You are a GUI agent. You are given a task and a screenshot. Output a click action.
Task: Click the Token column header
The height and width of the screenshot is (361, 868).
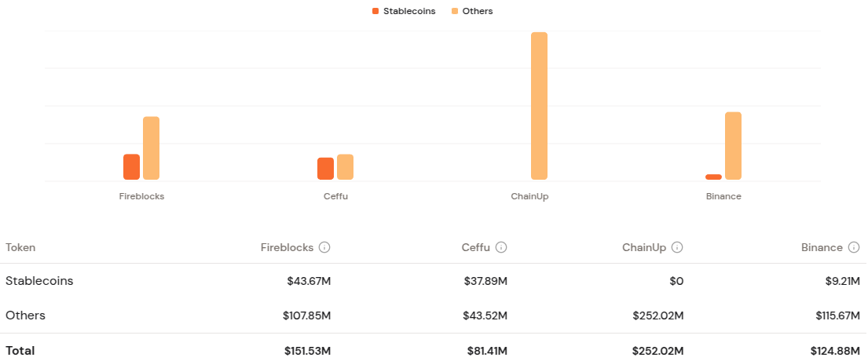pyautogui.click(x=20, y=247)
